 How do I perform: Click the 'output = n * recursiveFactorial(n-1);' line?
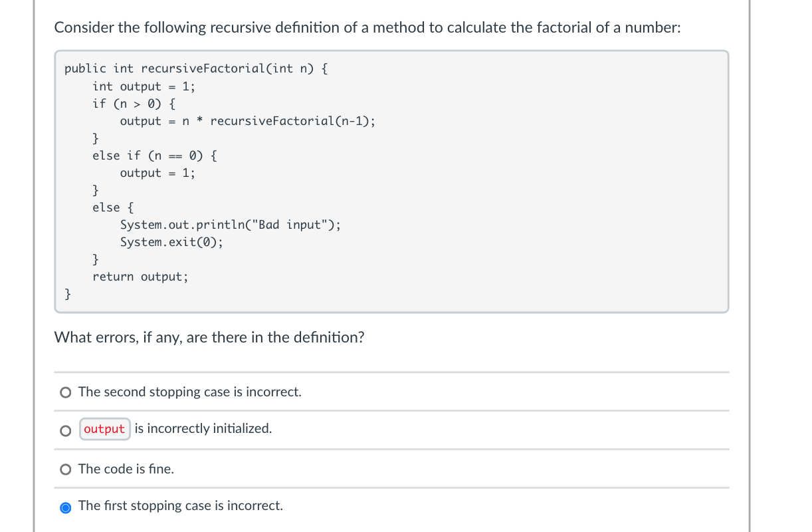(247, 120)
